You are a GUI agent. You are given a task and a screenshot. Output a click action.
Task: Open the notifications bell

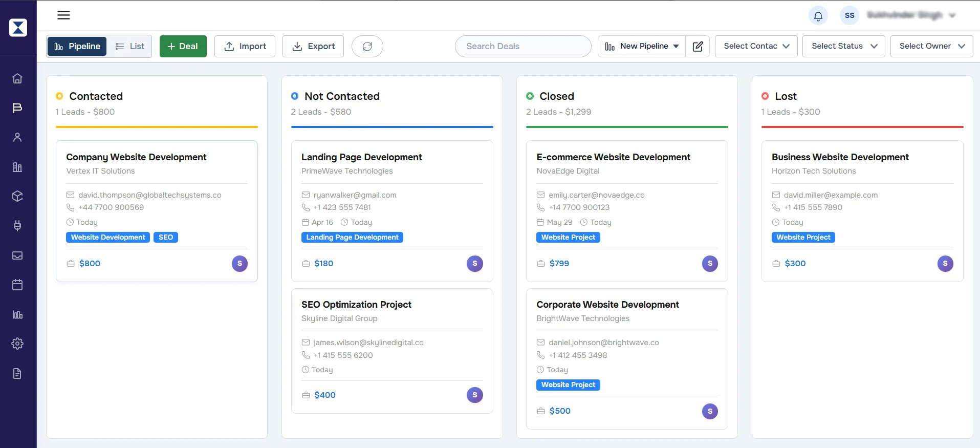(818, 16)
